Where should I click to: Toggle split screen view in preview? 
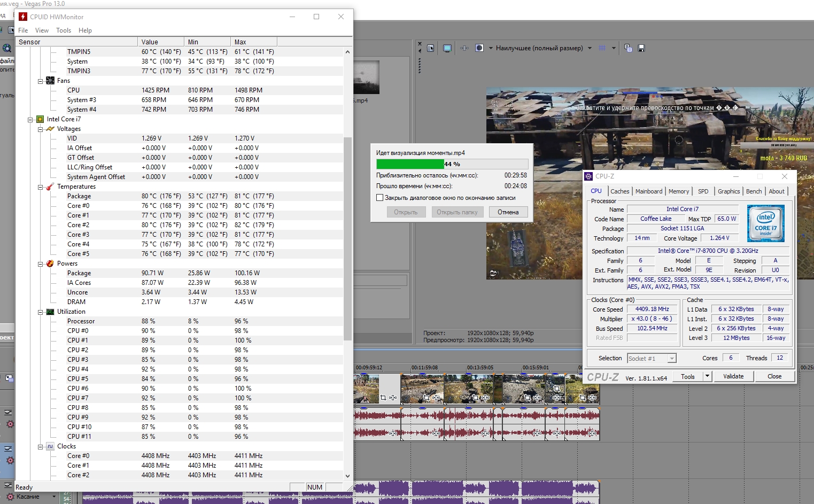tap(479, 48)
